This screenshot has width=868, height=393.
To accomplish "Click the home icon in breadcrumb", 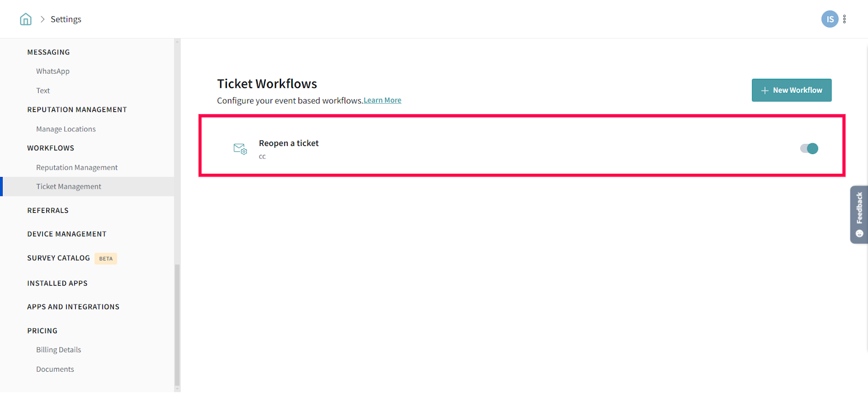I will coord(25,20).
